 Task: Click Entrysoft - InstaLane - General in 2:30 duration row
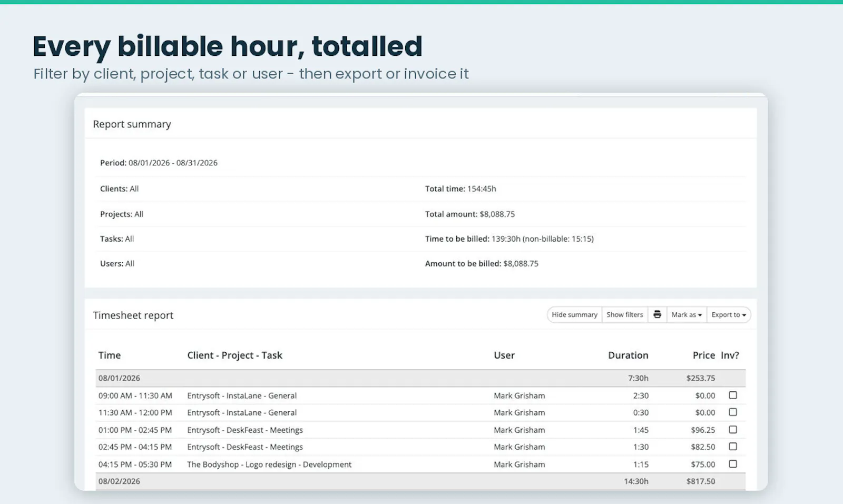(x=242, y=396)
